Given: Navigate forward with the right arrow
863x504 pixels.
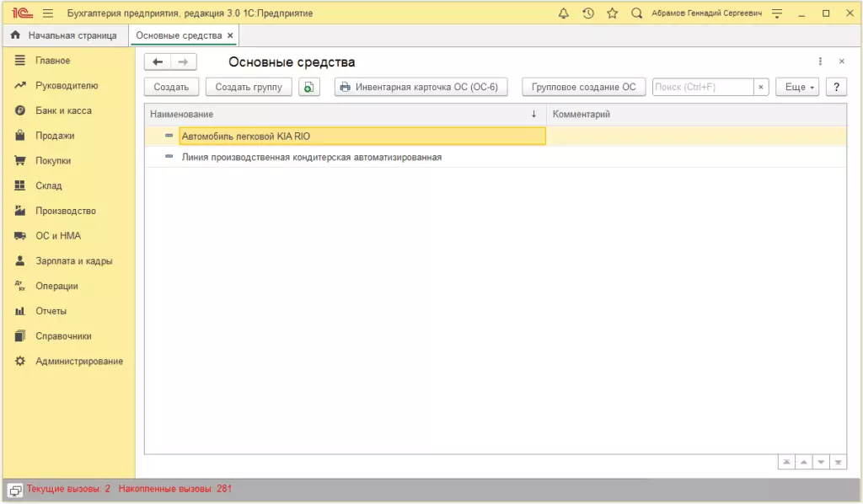Looking at the screenshot, I should click(x=183, y=62).
